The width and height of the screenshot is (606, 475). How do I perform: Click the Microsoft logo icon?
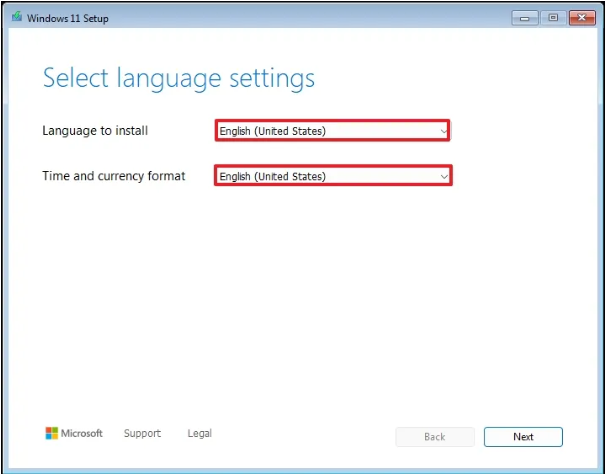tap(51, 433)
